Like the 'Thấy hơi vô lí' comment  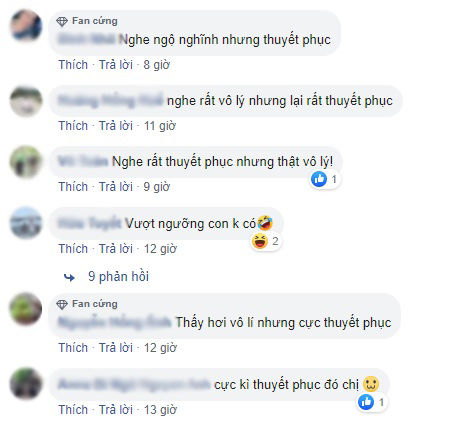tap(73, 348)
